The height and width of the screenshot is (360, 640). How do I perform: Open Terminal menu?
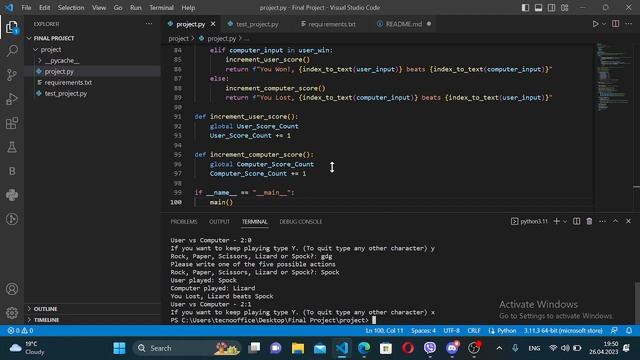(x=161, y=7)
